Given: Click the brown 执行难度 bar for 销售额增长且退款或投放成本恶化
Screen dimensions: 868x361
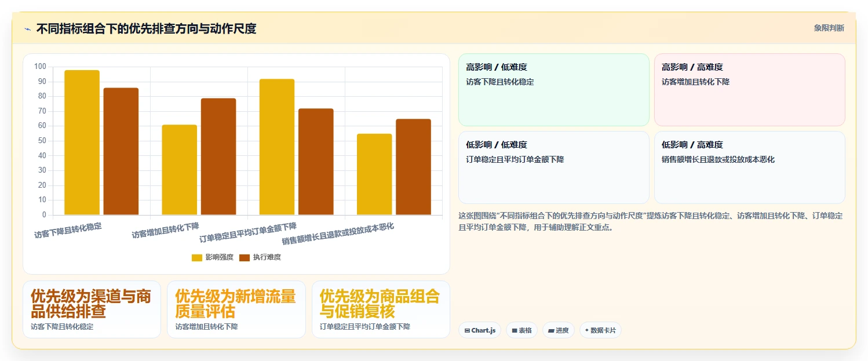Looking at the screenshot, I should click(x=413, y=167).
